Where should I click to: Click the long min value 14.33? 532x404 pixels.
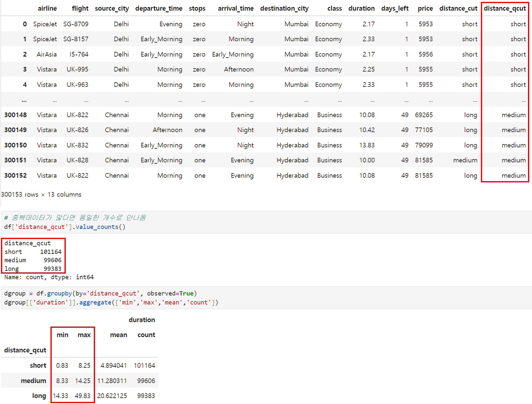(60, 396)
